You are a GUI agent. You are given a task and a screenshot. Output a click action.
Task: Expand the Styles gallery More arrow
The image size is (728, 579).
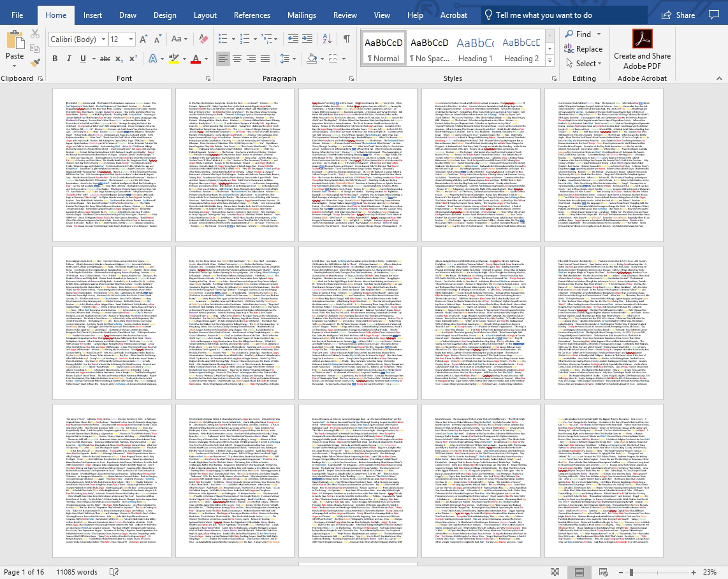click(550, 61)
